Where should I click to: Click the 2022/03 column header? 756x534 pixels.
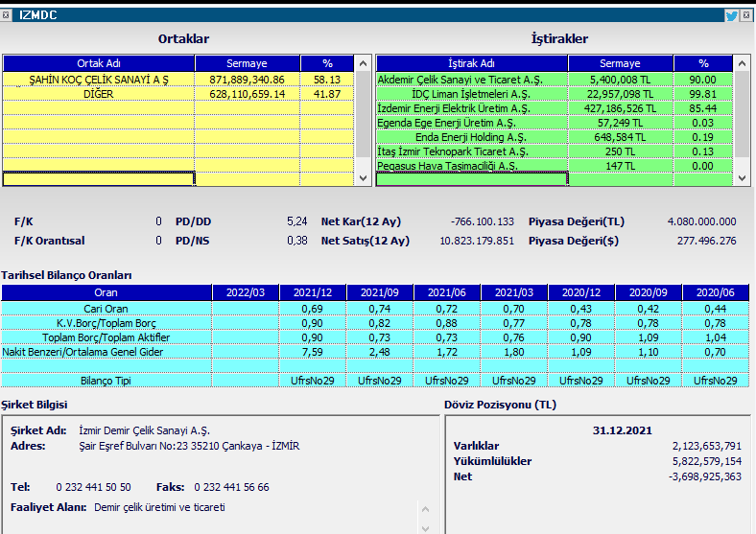pyautogui.click(x=246, y=292)
